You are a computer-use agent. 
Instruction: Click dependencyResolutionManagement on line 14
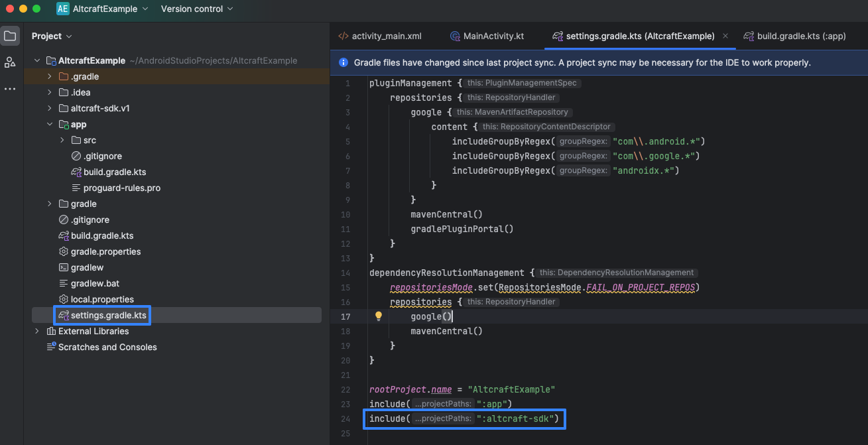click(447, 273)
